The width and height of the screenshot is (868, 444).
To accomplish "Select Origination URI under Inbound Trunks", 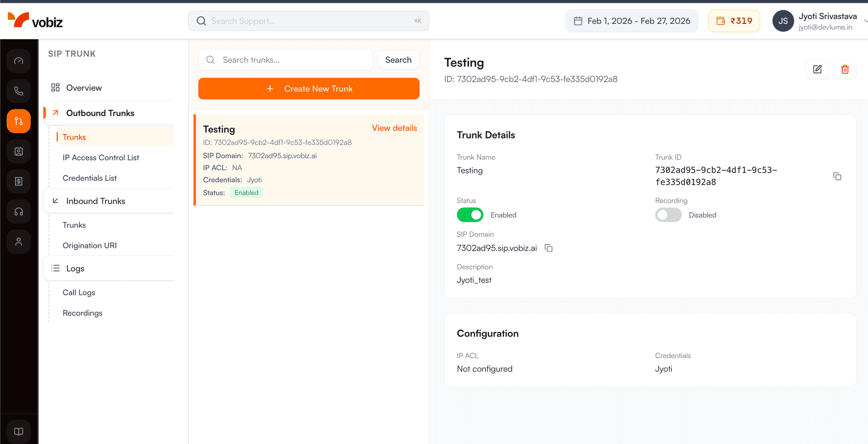I will tap(90, 245).
